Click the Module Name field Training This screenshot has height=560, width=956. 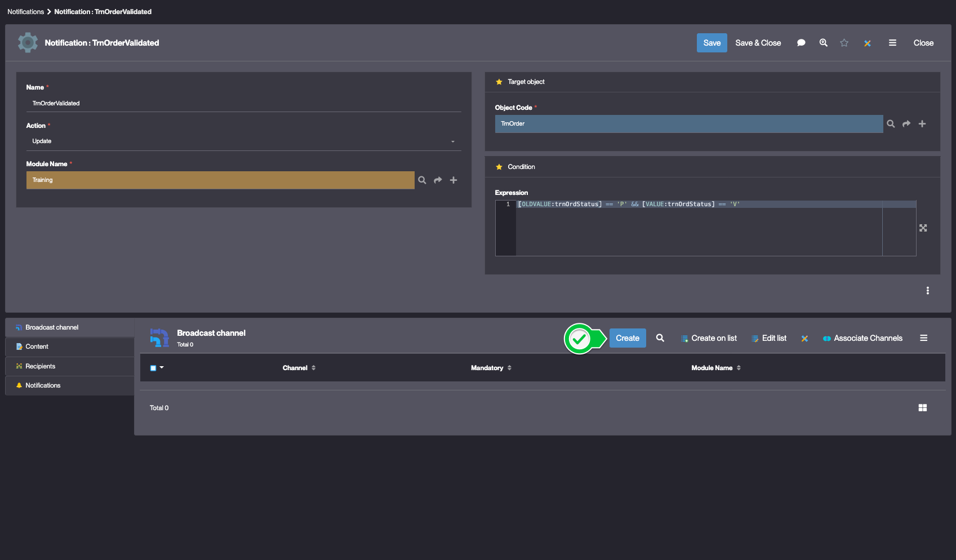pos(220,180)
